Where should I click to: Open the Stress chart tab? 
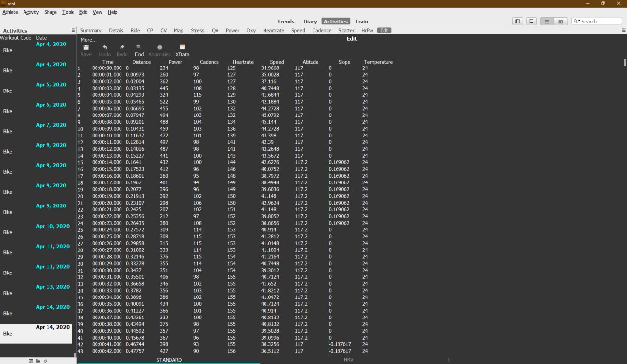(x=197, y=30)
